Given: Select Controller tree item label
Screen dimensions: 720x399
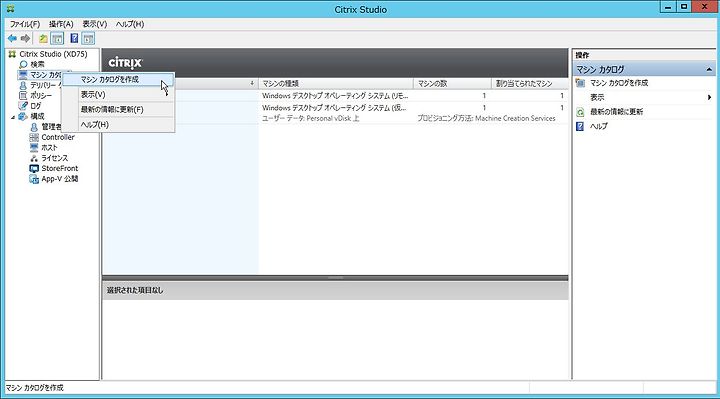Looking at the screenshot, I should click(x=58, y=137).
